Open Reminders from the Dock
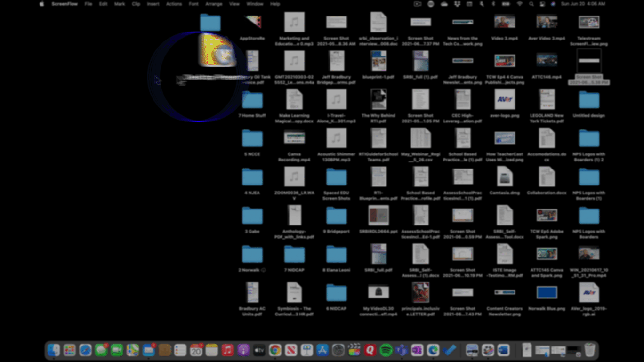644x362 pixels. tap(180, 350)
